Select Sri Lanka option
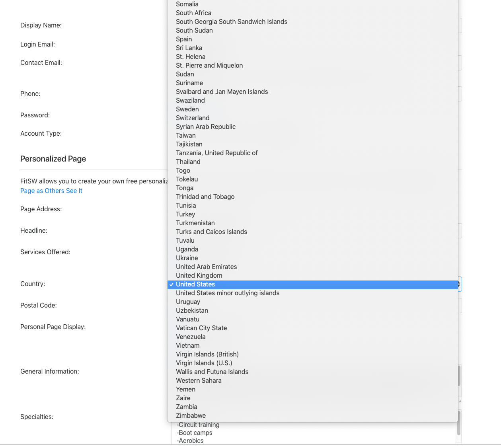 point(313,48)
